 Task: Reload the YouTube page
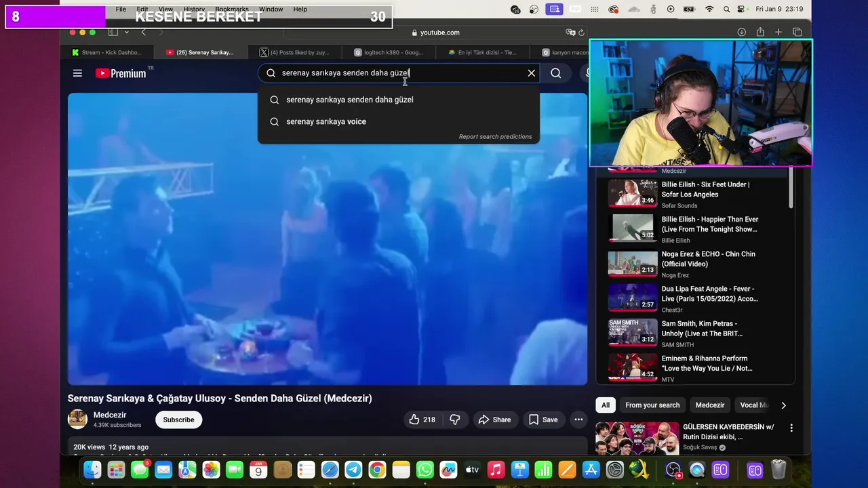click(x=581, y=33)
